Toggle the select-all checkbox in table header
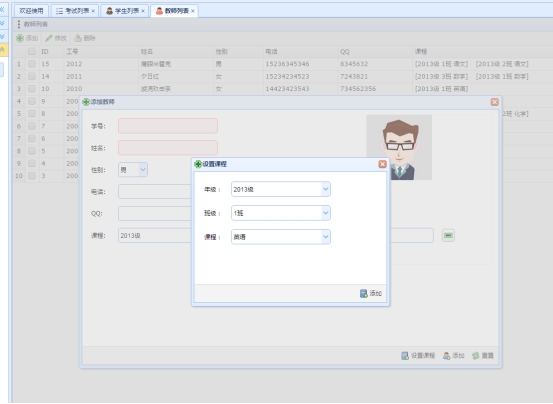553x404 pixels. (32, 51)
